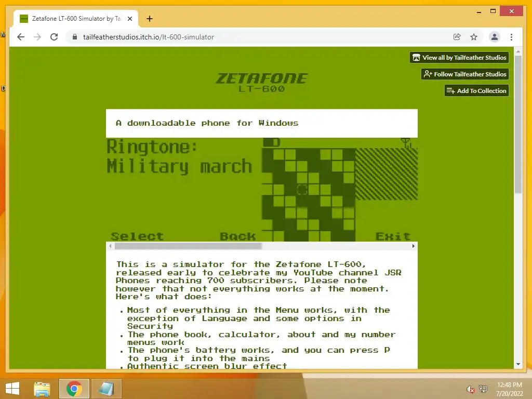Image resolution: width=532 pixels, height=399 pixels.
Task: Open the Windows Start menu
Action: 12,389
